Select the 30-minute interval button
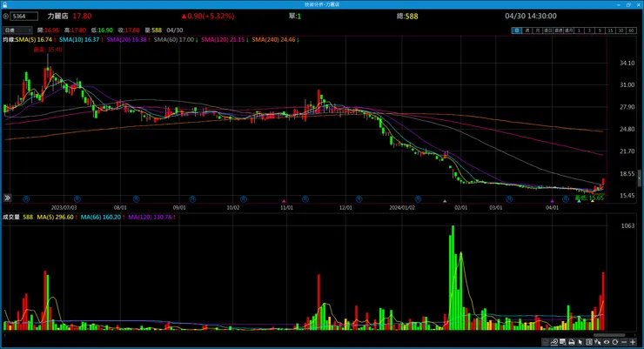This screenshot has width=644, height=349. (621, 30)
